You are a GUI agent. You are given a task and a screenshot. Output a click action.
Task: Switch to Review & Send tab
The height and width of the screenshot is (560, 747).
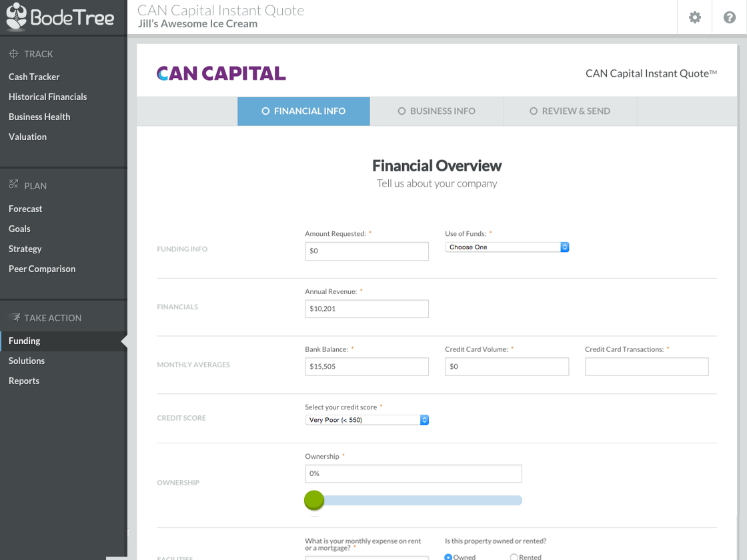coord(570,111)
